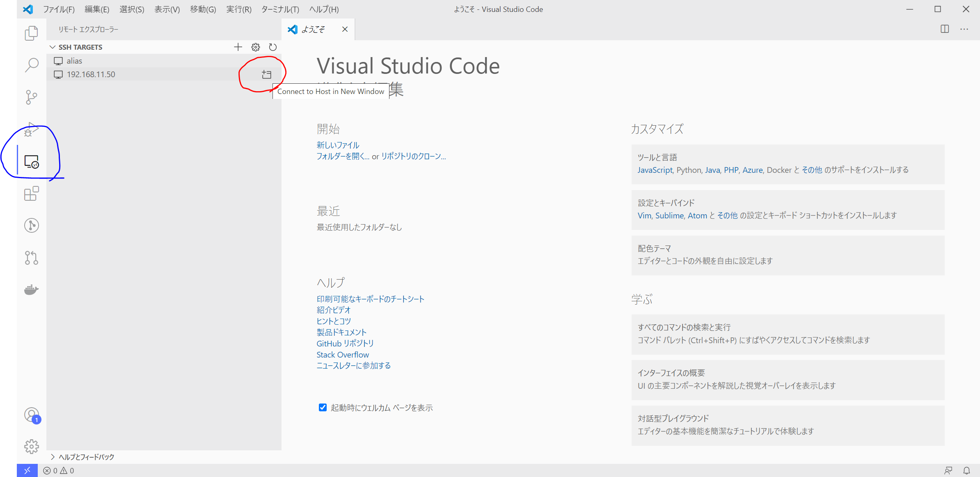Refresh the SSH targets list
Viewport: 980px width, 477px height.
click(x=273, y=47)
